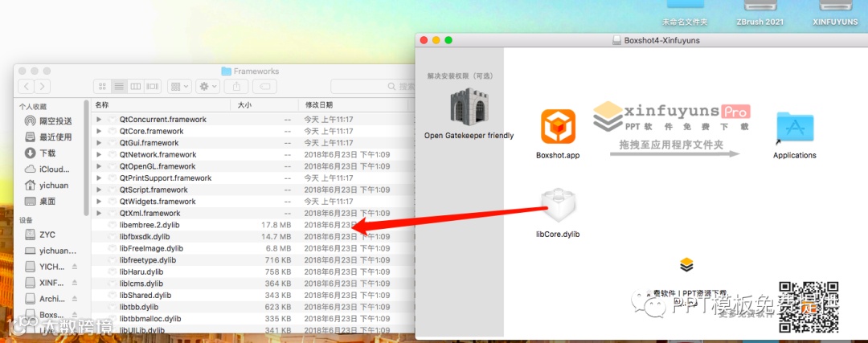Expand the QtScript.framework folder
The width and height of the screenshot is (868, 343).
(99, 190)
